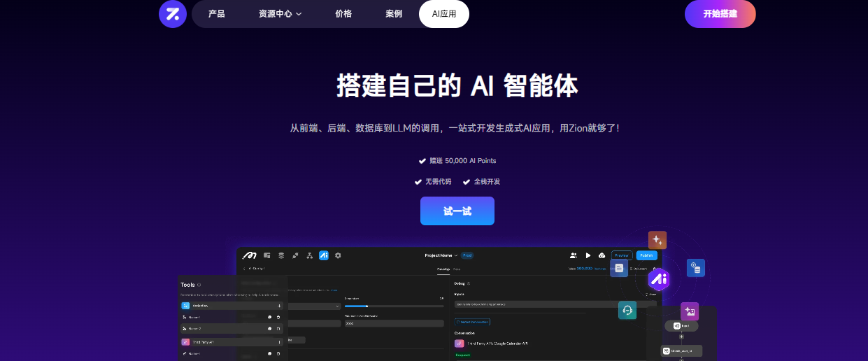Viewport: 868px width, 361px height.
Task: Open the database icon in the preview toolbar
Action: click(281, 255)
